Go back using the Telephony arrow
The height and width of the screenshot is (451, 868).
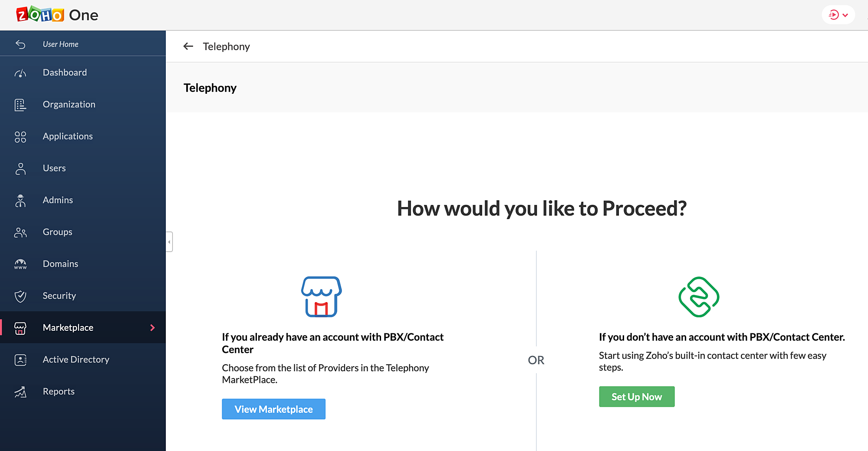(x=188, y=46)
